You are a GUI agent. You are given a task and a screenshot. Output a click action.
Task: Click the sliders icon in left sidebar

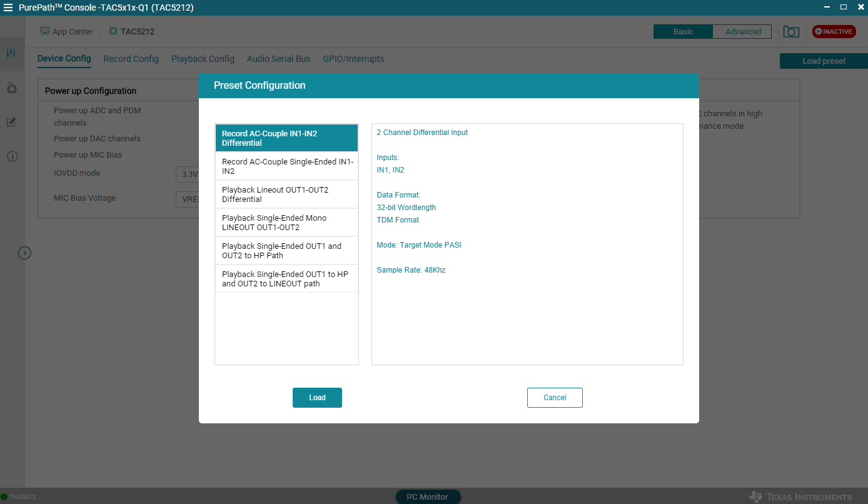coord(11,54)
